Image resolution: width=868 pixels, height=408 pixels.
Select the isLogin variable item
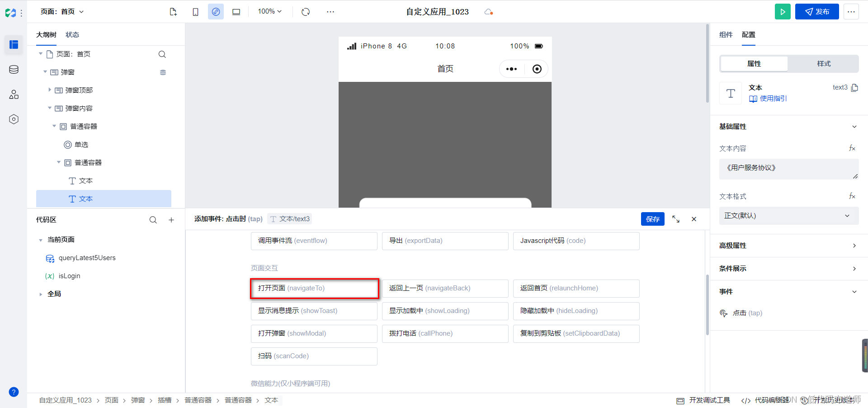click(69, 276)
